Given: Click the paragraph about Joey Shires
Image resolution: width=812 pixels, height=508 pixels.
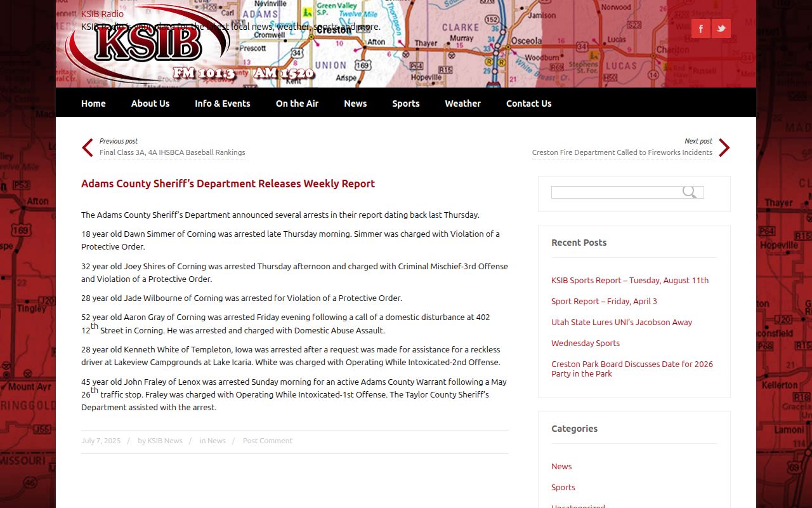Looking at the screenshot, I should coord(294,272).
